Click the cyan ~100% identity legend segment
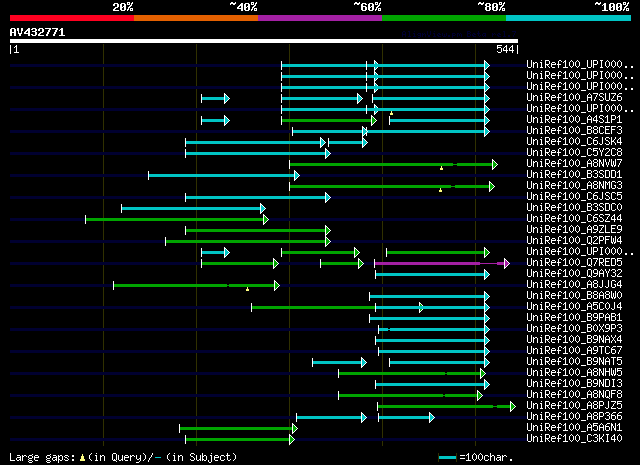The height and width of the screenshot is (465, 640). 569,18
